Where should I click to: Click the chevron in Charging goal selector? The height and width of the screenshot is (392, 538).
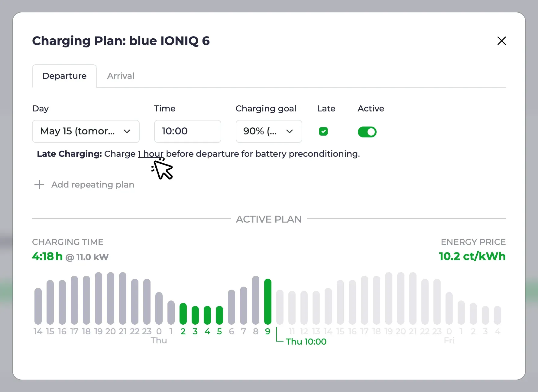[x=290, y=131]
